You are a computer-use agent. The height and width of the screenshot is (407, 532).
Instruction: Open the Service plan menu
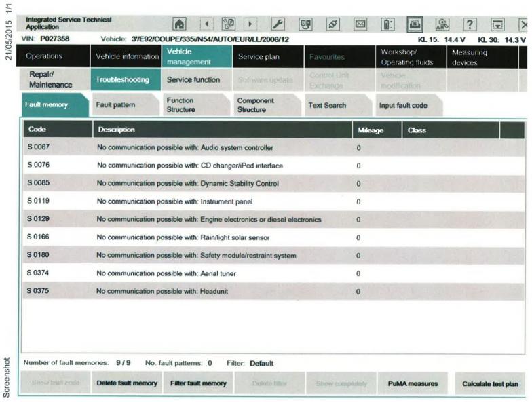click(259, 56)
